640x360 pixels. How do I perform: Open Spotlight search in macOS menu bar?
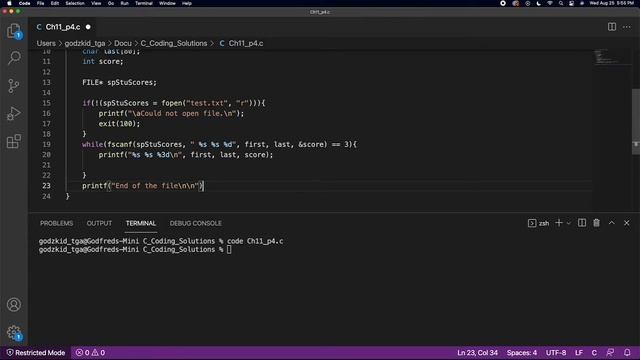point(561,3)
